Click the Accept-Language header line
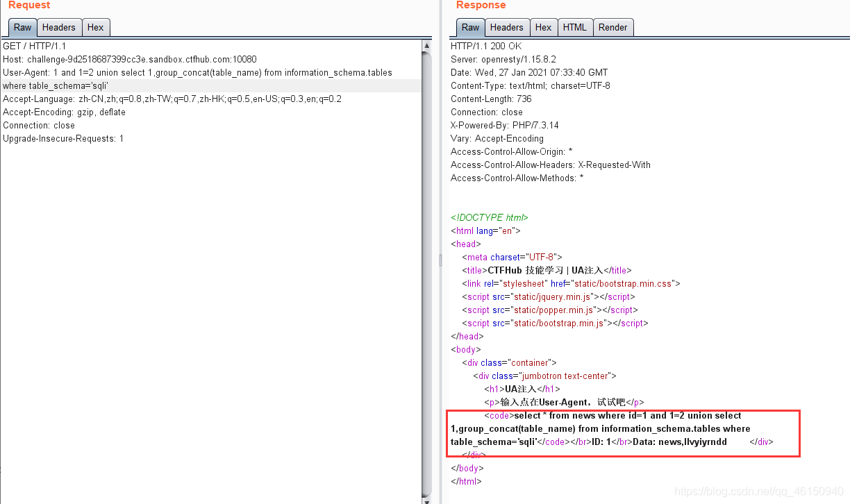Image resolution: width=850 pixels, height=504 pixels. click(x=172, y=99)
